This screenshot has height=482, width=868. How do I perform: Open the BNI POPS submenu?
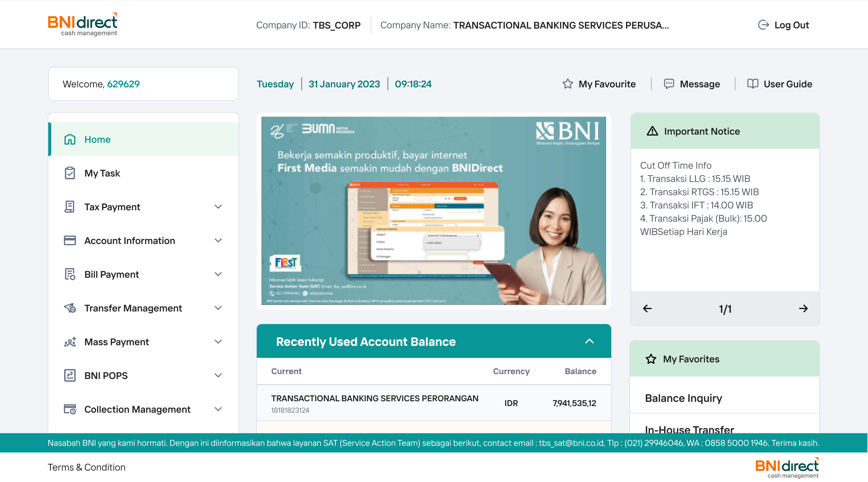218,375
